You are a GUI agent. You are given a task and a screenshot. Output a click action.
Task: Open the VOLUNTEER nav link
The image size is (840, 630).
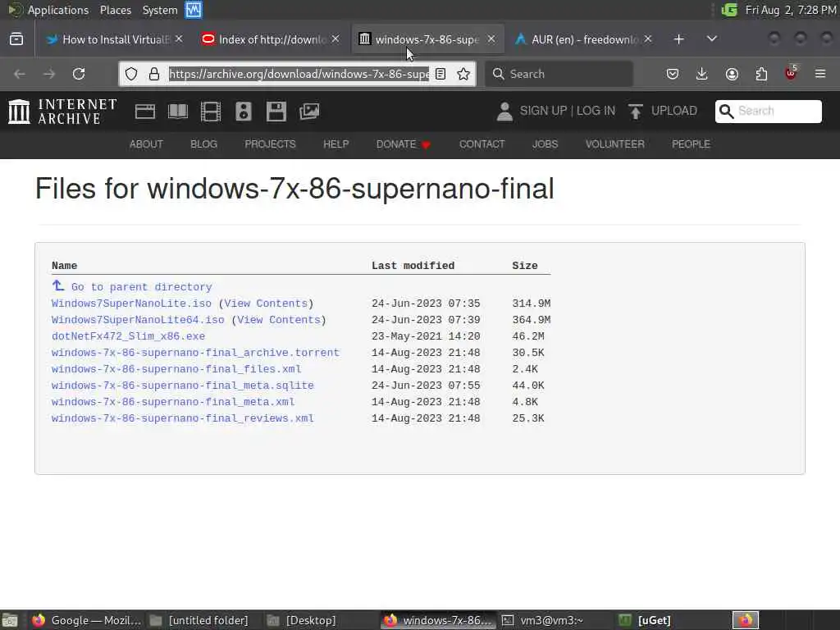point(615,144)
